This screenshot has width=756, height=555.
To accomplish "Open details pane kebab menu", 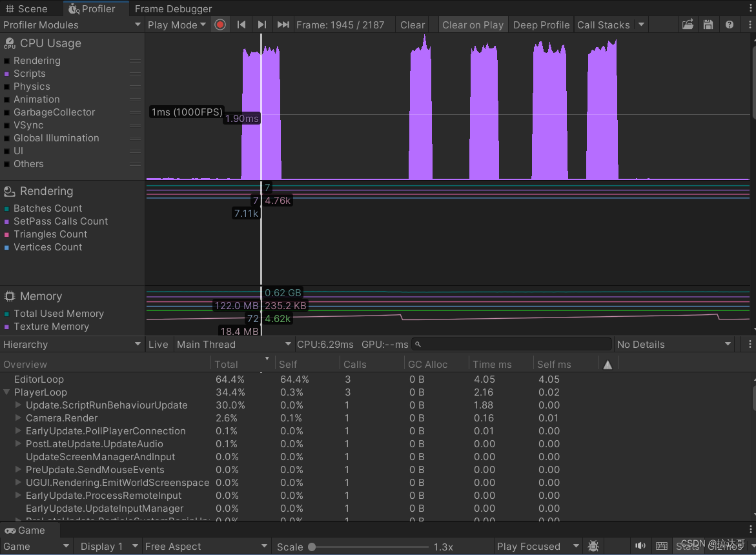I will coord(750,344).
